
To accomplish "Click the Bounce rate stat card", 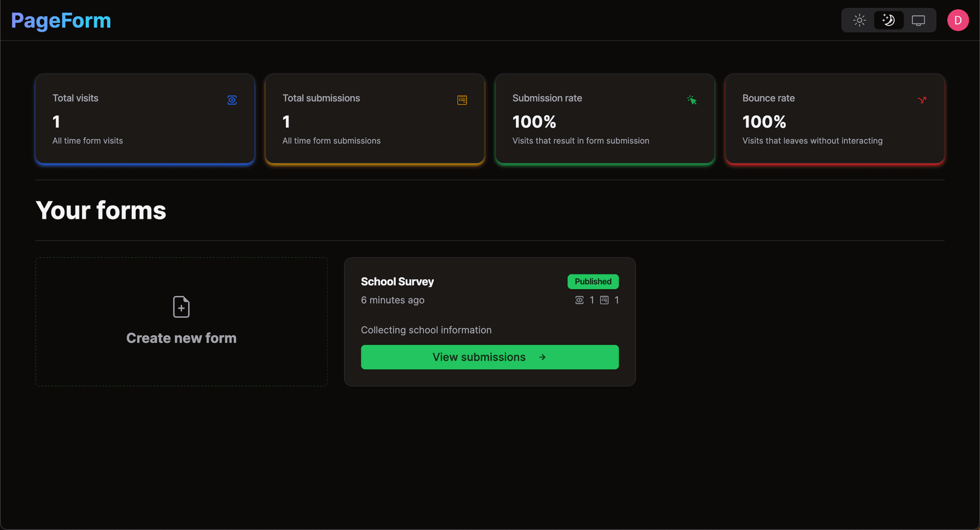I will tap(834, 119).
